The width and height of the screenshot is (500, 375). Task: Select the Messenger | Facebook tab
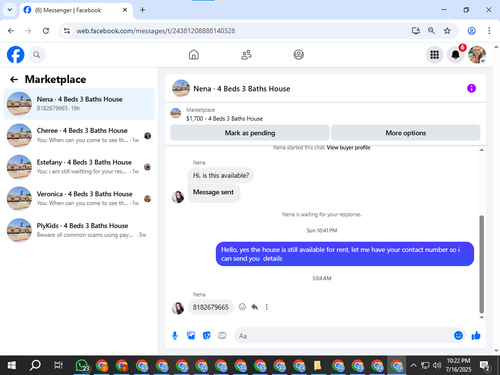click(x=76, y=10)
